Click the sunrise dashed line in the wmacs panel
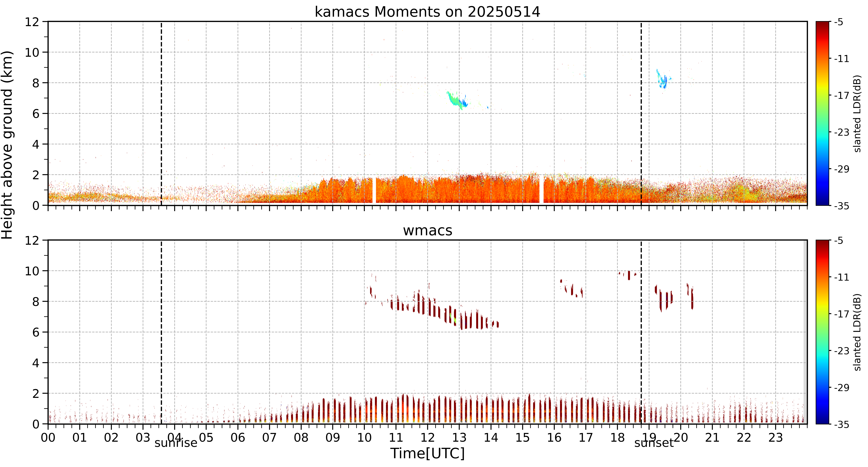868x467 pixels. click(x=161, y=332)
